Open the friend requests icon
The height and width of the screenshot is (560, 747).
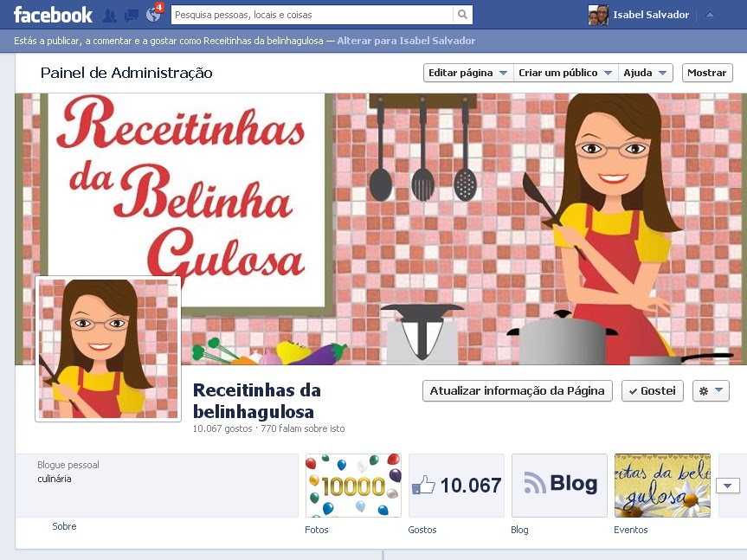point(110,16)
